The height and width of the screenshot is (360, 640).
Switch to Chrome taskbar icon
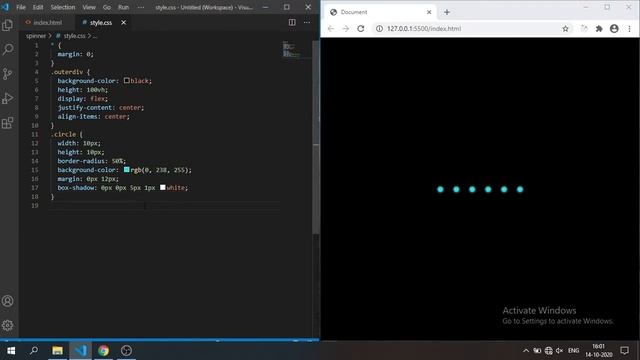coord(103,351)
